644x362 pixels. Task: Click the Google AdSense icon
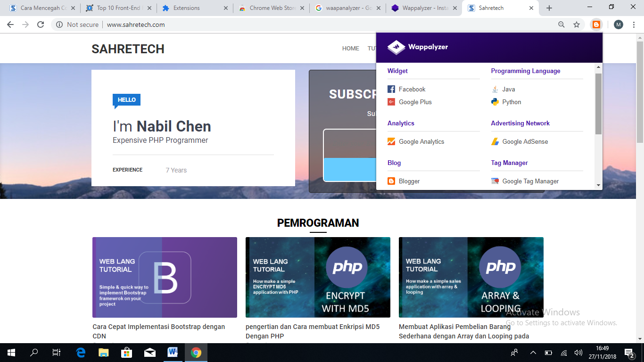point(495,141)
